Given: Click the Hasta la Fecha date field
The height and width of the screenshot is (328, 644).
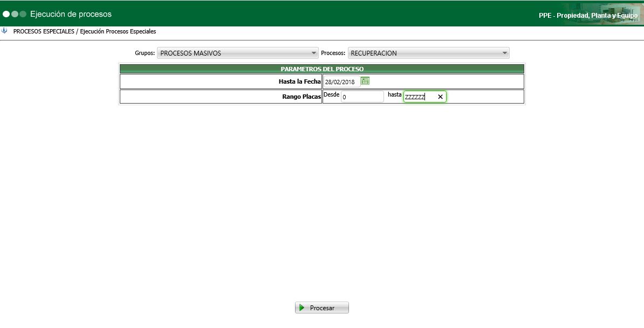Looking at the screenshot, I should (x=342, y=82).
